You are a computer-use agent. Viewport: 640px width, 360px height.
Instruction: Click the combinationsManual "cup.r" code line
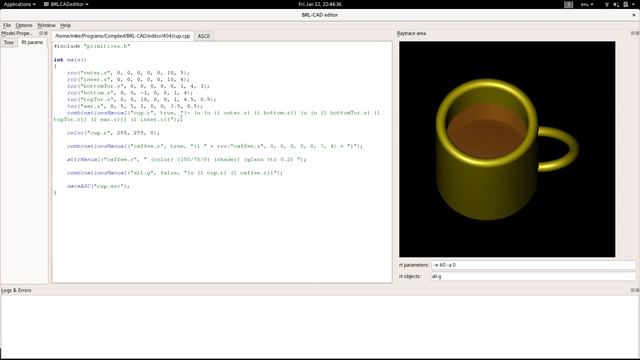[217, 116]
